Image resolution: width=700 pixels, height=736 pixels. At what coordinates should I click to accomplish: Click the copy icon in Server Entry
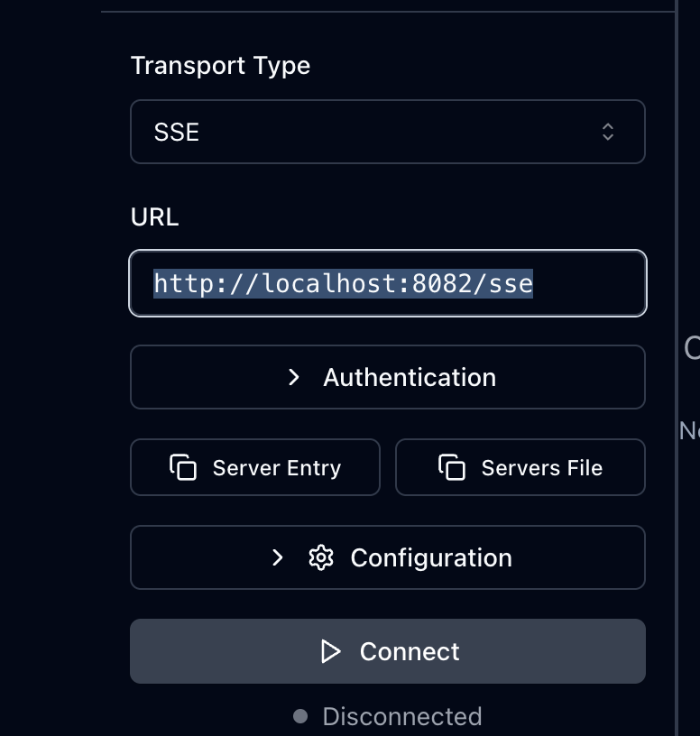tap(183, 467)
